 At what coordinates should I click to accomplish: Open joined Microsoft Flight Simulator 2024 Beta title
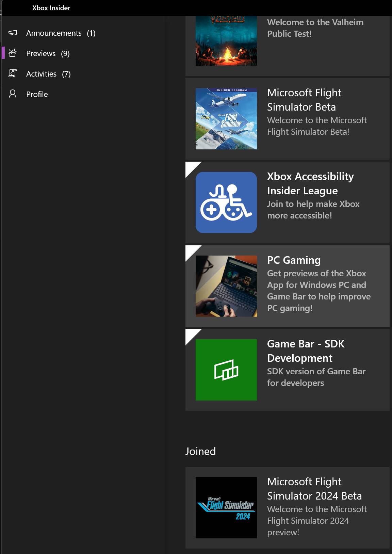point(314,489)
